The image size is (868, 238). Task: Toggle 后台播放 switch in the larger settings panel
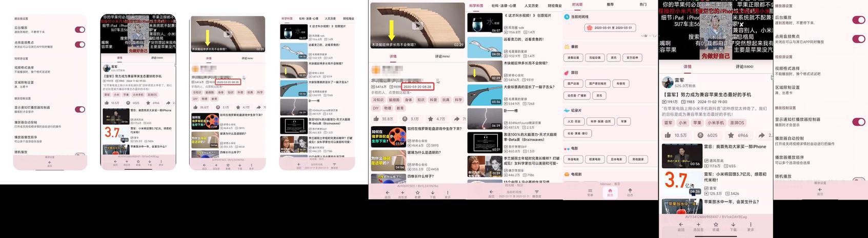[x=858, y=20]
